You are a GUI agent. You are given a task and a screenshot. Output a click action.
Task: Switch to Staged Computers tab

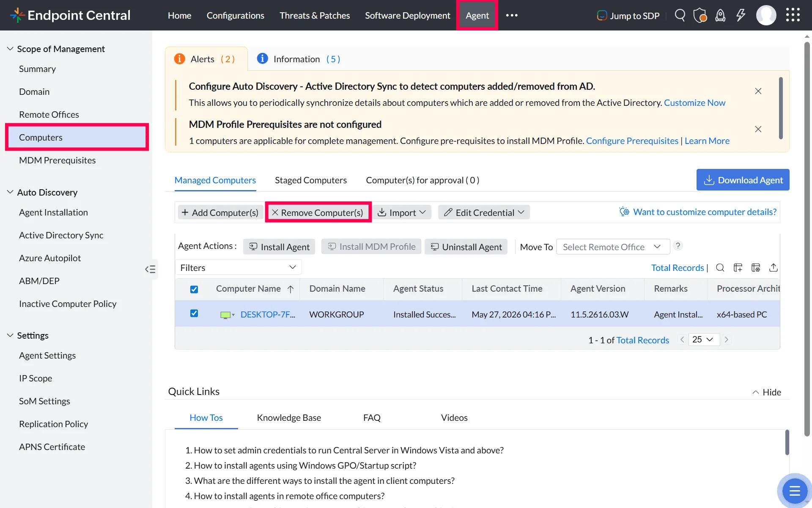pyautogui.click(x=311, y=180)
